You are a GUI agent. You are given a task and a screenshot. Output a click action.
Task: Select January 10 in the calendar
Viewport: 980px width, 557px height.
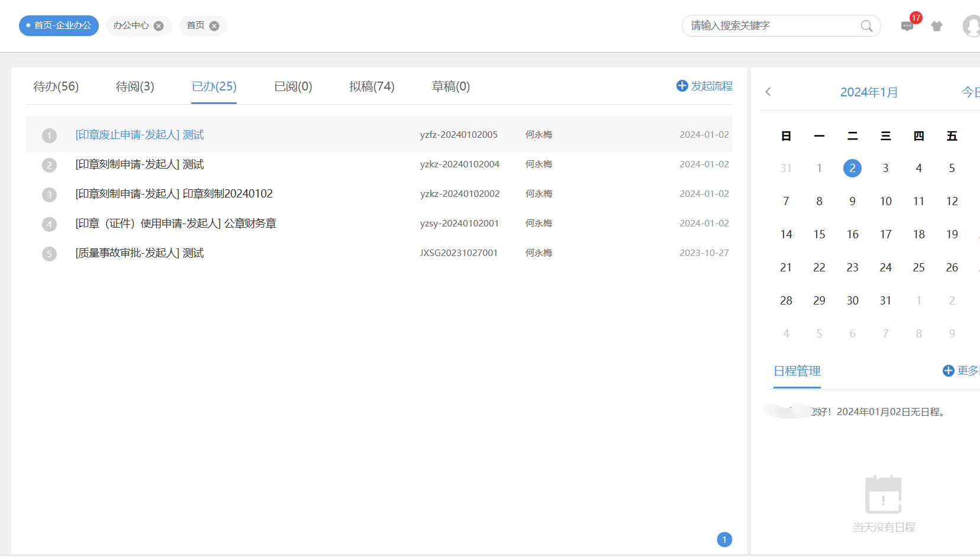pyautogui.click(x=885, y=201)
